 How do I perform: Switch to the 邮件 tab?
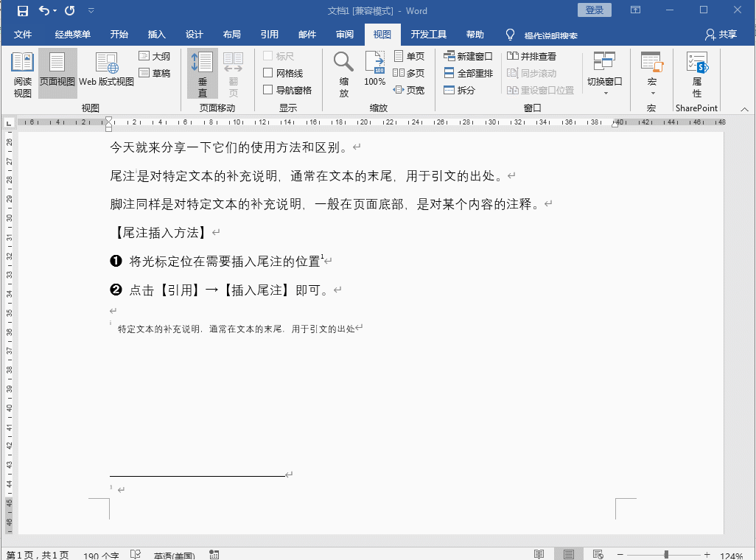(x=307, y=35)
